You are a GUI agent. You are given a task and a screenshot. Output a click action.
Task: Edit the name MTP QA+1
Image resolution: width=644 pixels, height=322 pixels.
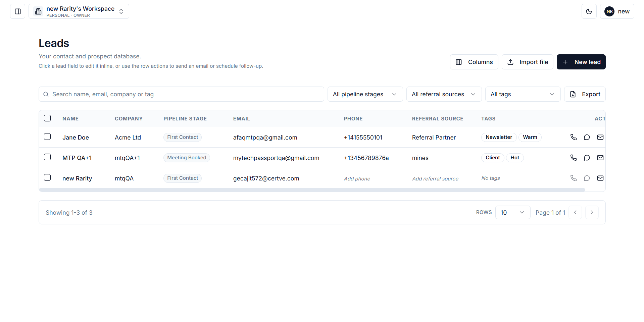pyautogui.click(x=77, y=158)
